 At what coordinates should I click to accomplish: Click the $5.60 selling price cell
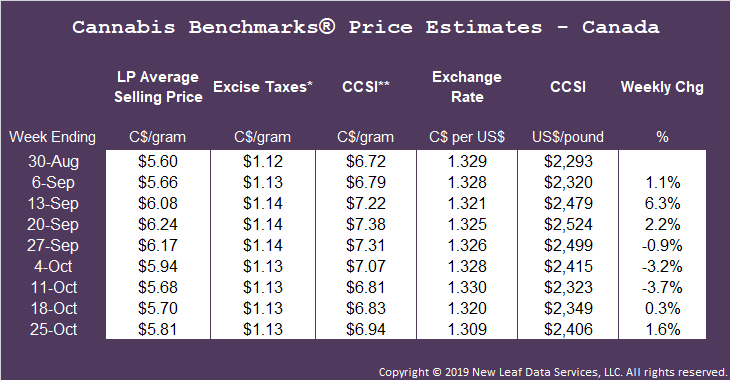pos(158,161)
